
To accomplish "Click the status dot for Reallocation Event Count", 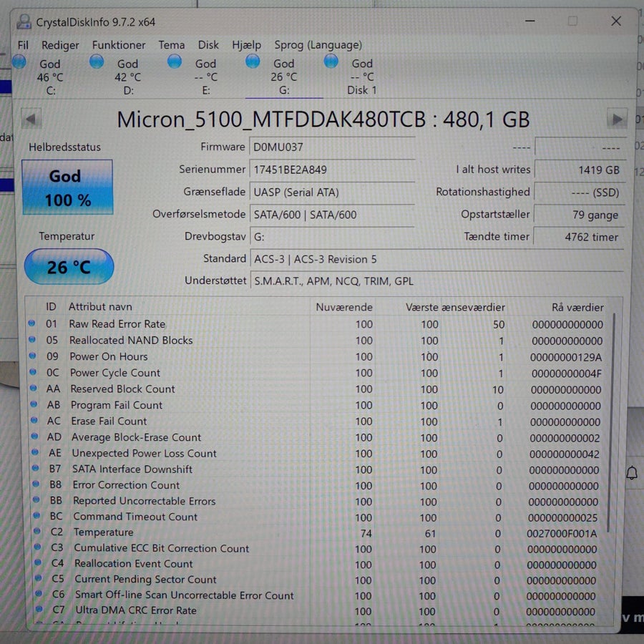I will coord(38,562).
